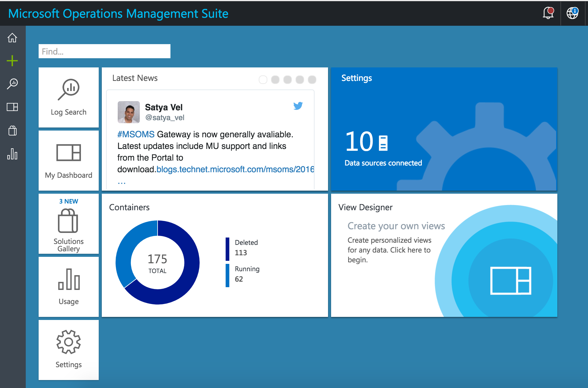
Task: Open the bar chart usage sidebar icon
Action: tap(12, 154)
